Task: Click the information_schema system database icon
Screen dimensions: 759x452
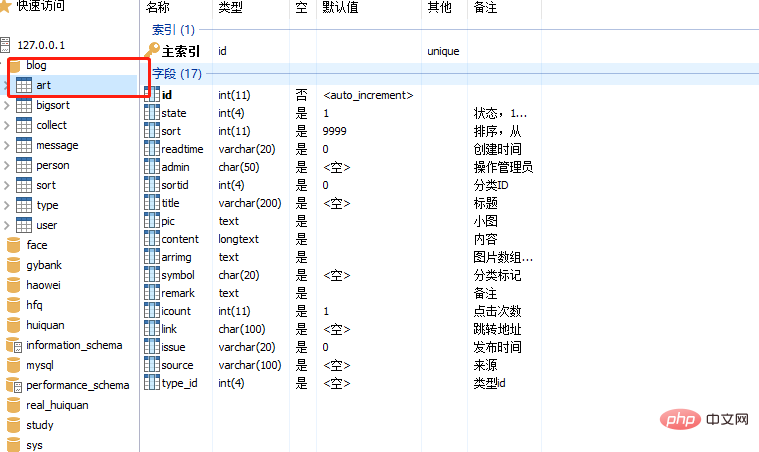Action: pyautogui.click(x=14, y=345)
